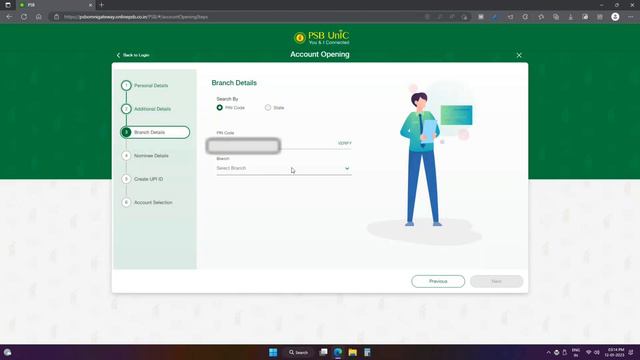
Task: Go to the Personal Details step
Action: pos(151,86)
